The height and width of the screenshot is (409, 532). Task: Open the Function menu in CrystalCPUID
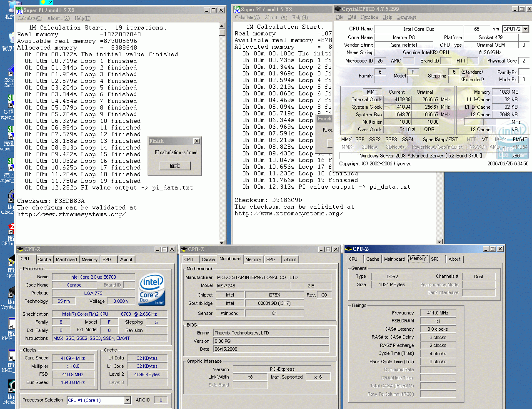click(370, 17)
